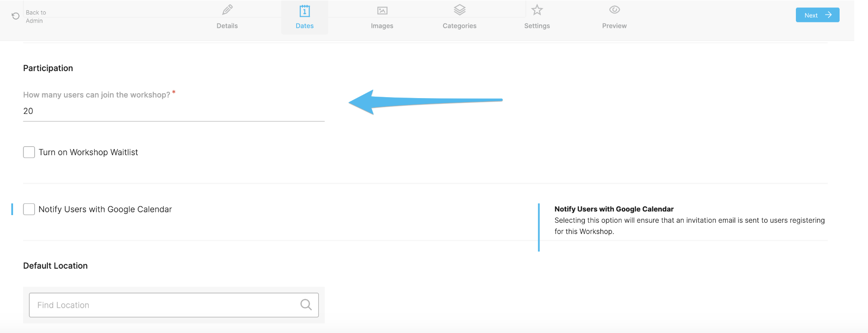Switch to the Dates tab label

[x=305, y=26]
